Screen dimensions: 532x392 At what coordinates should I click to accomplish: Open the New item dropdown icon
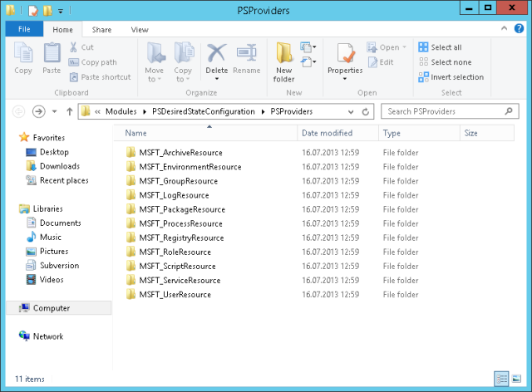(x=308, y=47)
